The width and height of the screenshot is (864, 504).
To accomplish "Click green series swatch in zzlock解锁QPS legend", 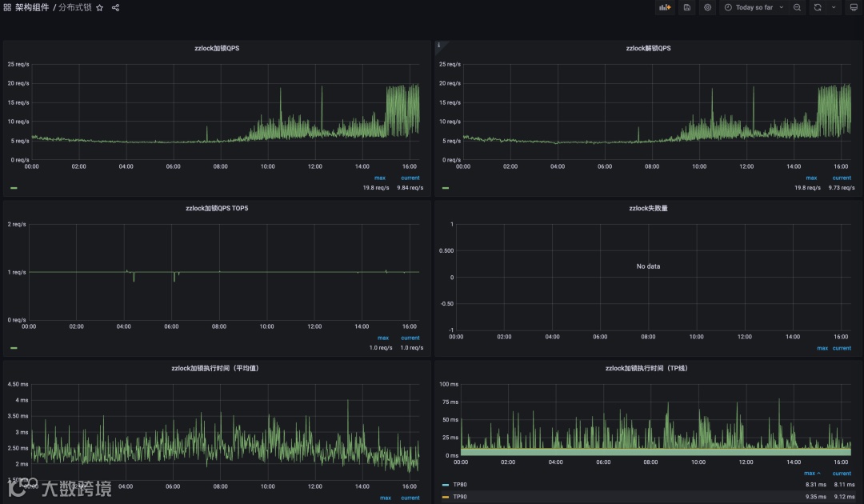I will coord(446,188).
